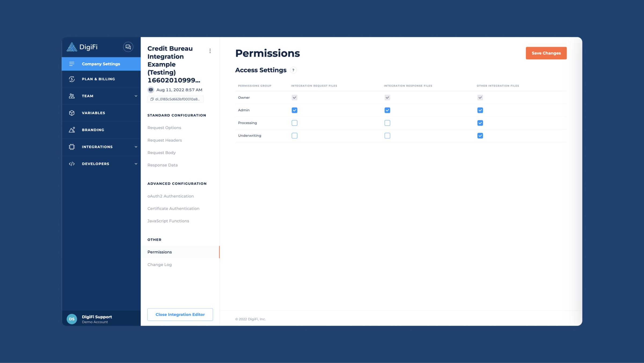The image size is (644, 363).
Task: Open the Request Headers configuration page
Action: (x=164, y=140)
